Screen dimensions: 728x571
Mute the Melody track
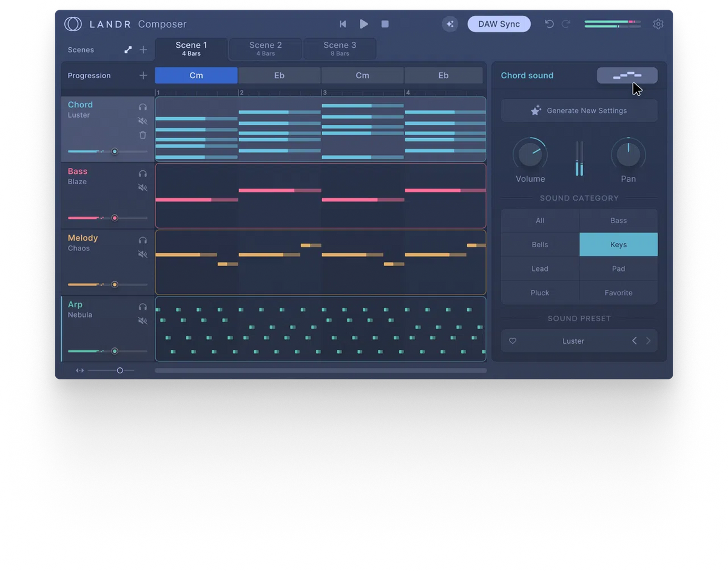click(x=143, y=254)
